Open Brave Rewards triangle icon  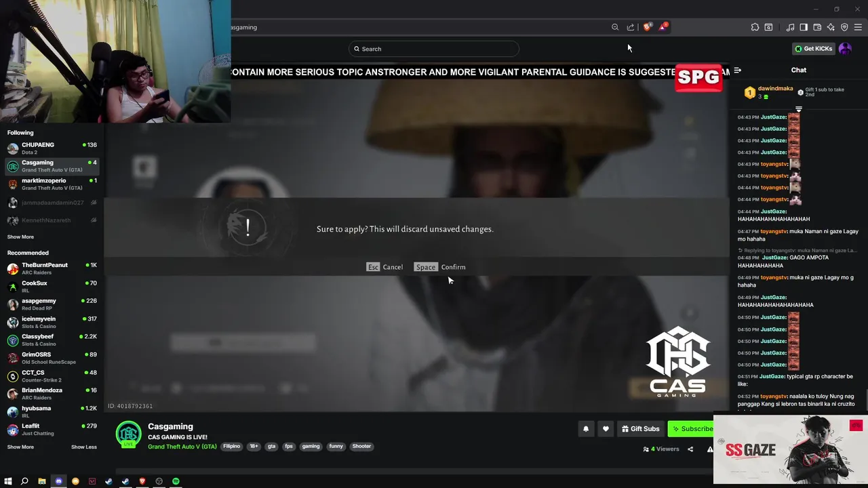point(663,27)
